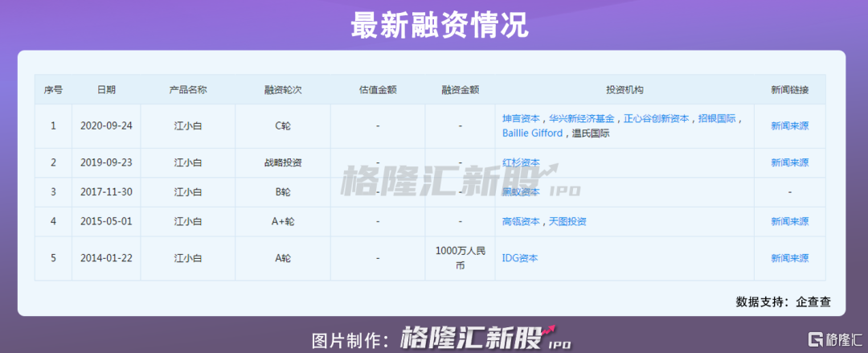Click the 新闻链接 column header
This screenshot has height=353, width=868.
click(789, 90)
